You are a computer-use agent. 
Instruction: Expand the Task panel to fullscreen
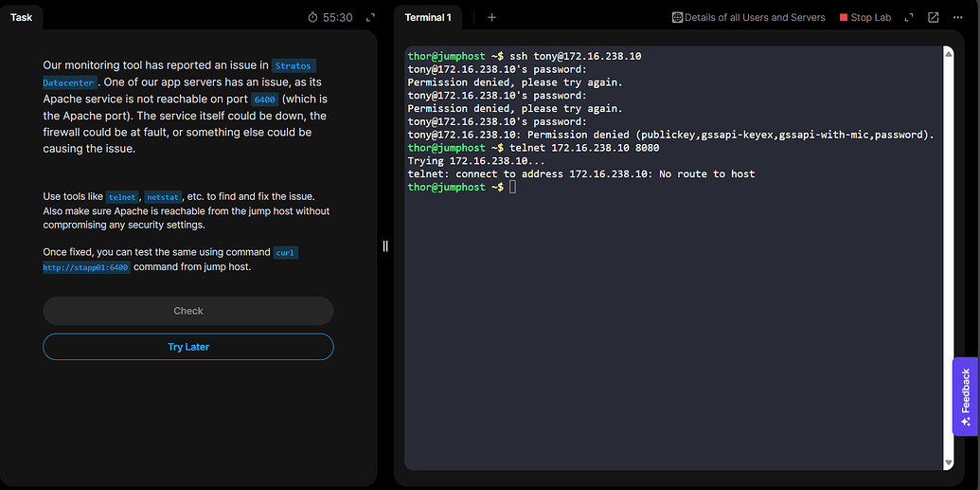[370, 17]
